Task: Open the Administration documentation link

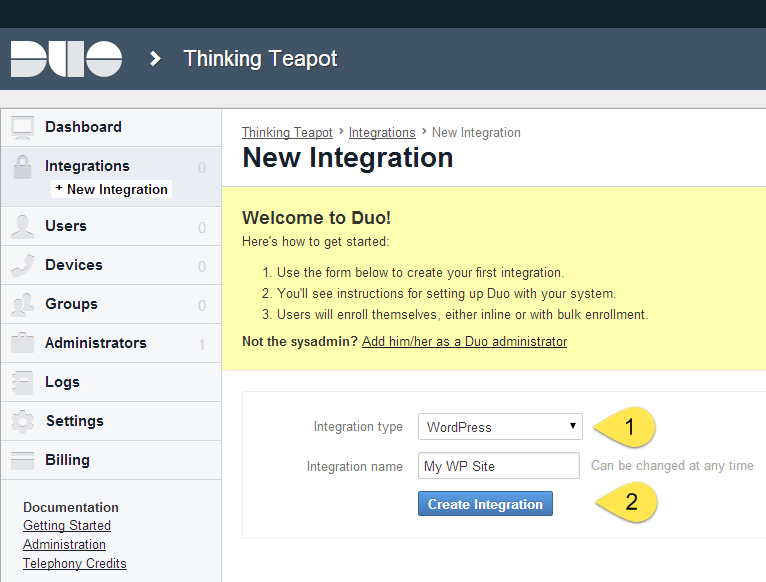Action: pyautogui.click(x=64, y=544)
